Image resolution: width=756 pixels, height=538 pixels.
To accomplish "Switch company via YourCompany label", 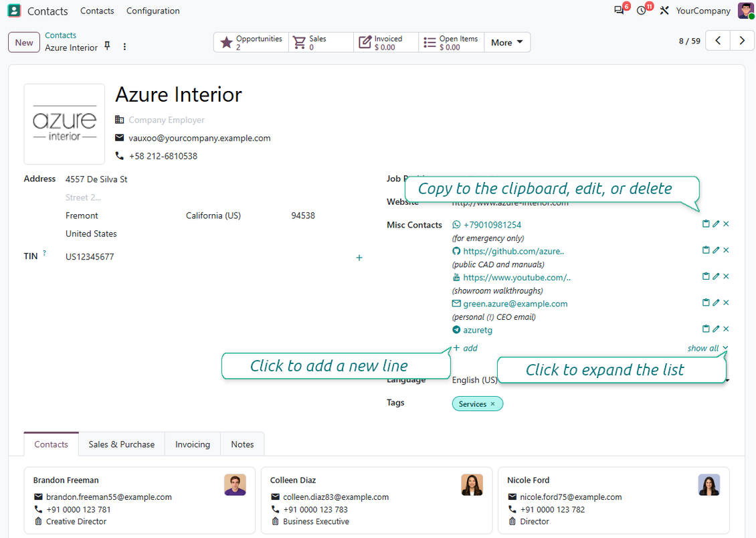I will point(703,11).
